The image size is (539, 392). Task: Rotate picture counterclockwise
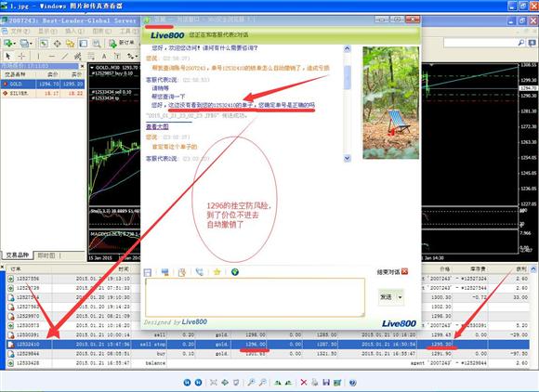click(289, 383)
